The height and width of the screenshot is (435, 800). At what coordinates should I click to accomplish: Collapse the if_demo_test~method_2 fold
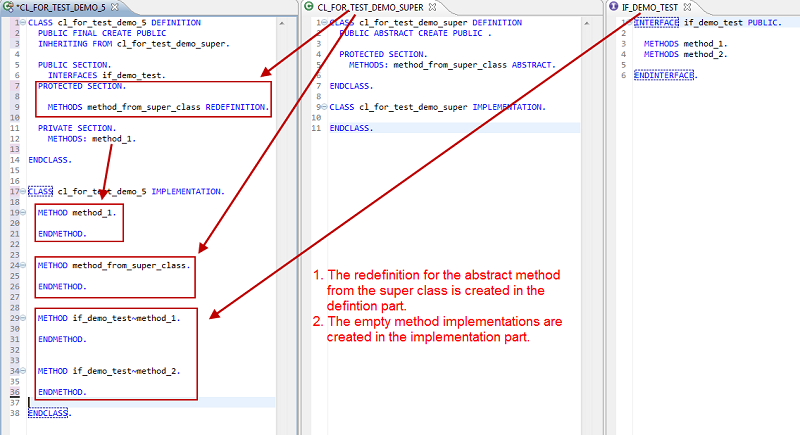(x=23, y=371)
